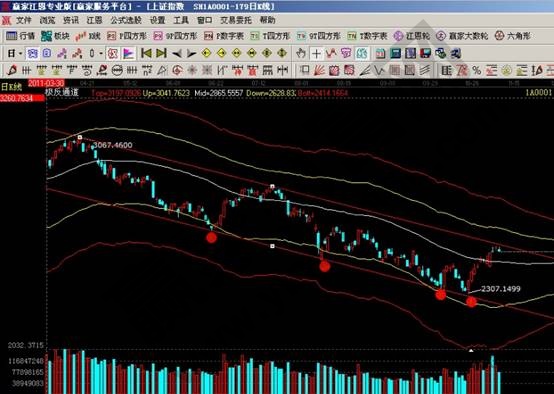This screenshot has height=394, width=554.
Task: Switch to P四方形 chart mode
Action: click(126, 36)
